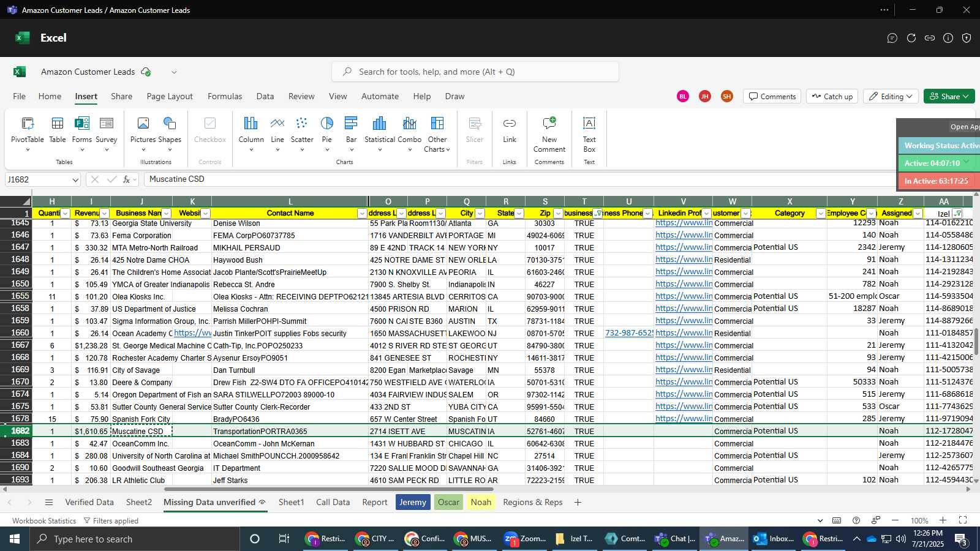Click the formula fx insert function icon

click(x=127, y=179)
